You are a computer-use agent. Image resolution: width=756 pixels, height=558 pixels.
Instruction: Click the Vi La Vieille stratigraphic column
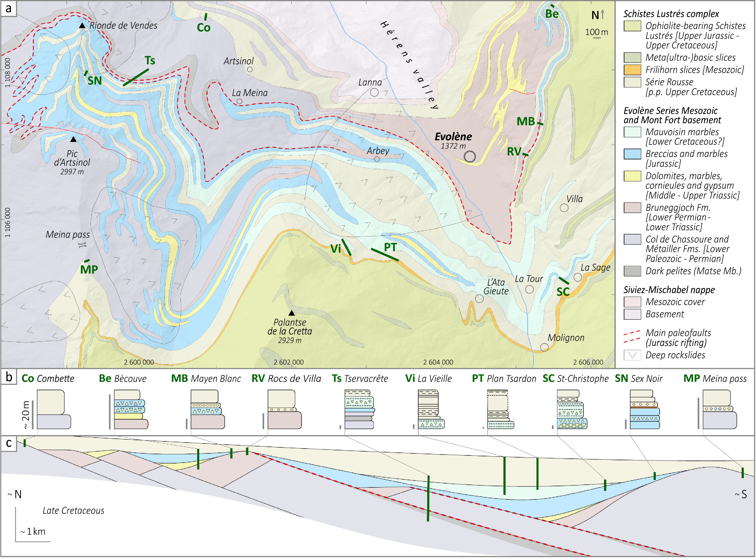pos(431,409)
